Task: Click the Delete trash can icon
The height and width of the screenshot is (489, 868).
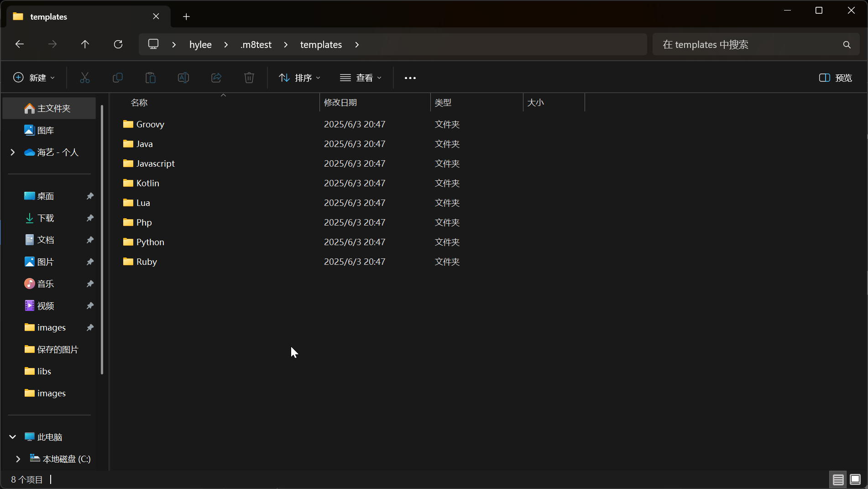Action: pyautogui.click(x=249, y=78)
